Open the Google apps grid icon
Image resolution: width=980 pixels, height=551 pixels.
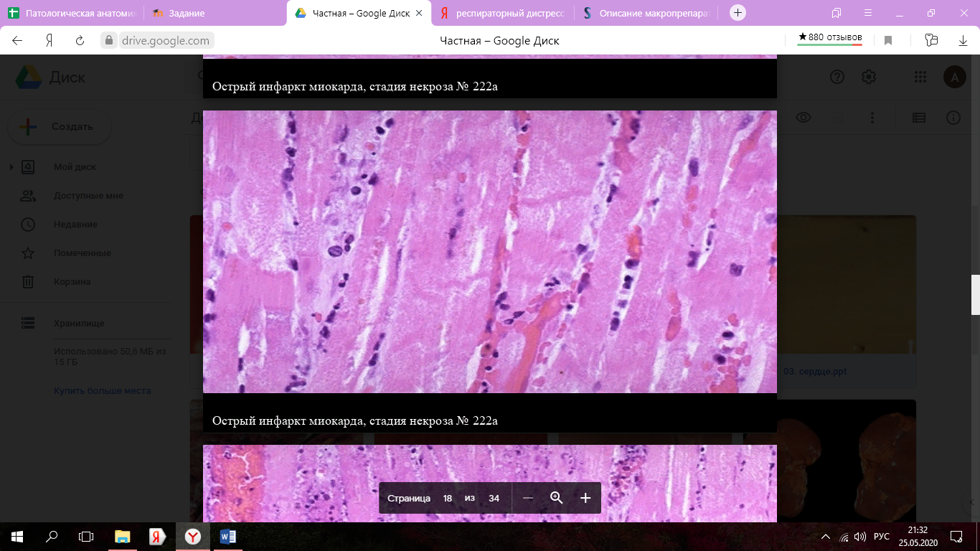pos(920,77)
